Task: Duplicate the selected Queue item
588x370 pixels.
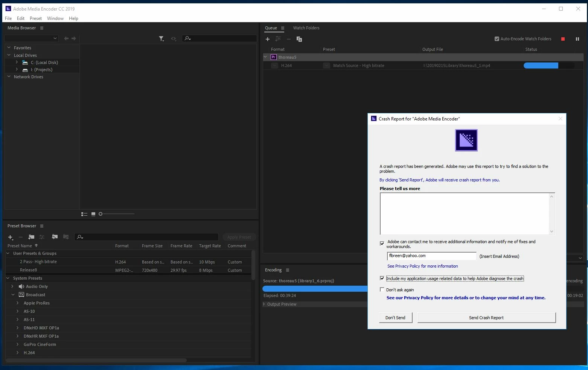Action: (299, 39)
